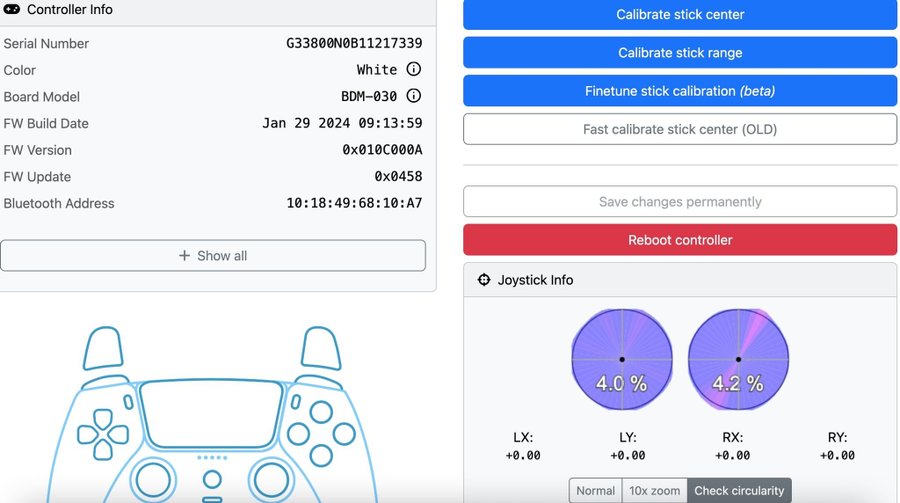Click the left stick circularity plot 4.0 %
Screen dimensions: 900x503
[x=622, y=359]
